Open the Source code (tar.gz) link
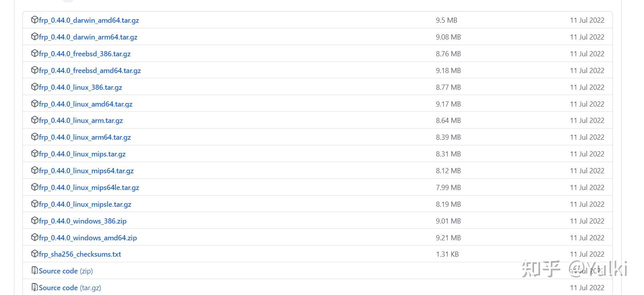644x295 pixels. point(70,288)
